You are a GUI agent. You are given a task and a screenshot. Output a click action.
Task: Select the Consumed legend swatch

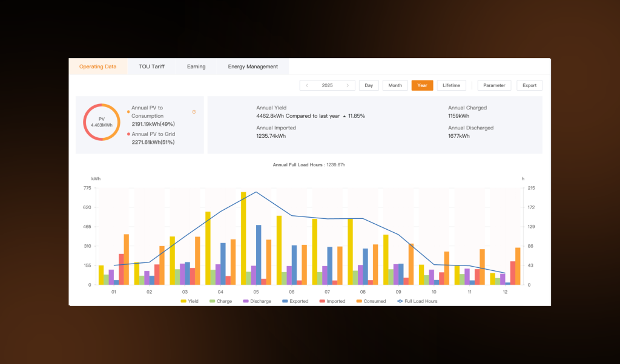pyautogui.click(x=360, y=301)
